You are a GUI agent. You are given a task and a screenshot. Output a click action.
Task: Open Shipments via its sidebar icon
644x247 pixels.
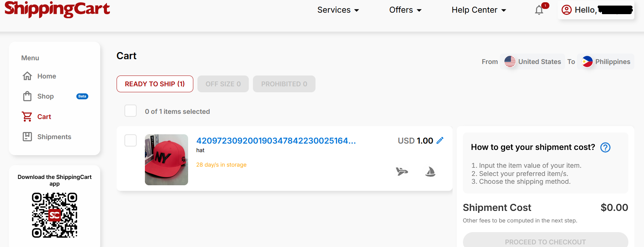(x=27, y=137)
